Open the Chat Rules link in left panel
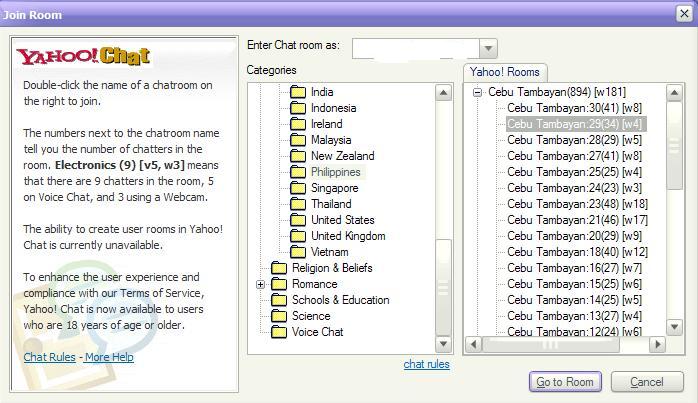698x403 pixels. 50,357
